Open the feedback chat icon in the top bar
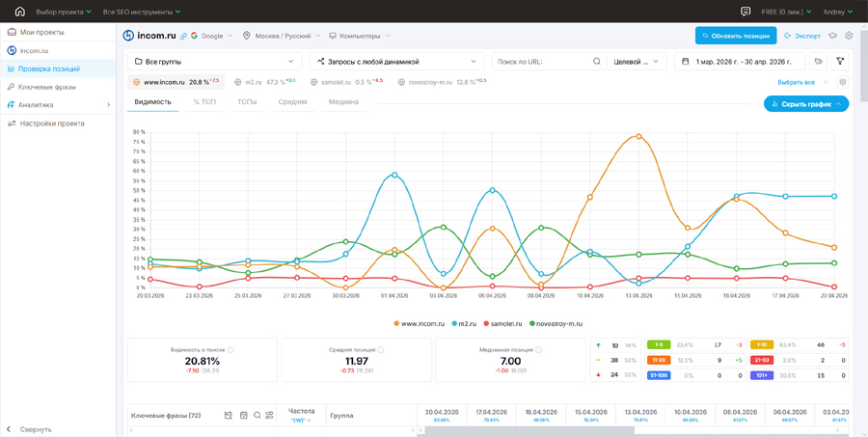Screen dimensions: 868x437 [746, 11]
